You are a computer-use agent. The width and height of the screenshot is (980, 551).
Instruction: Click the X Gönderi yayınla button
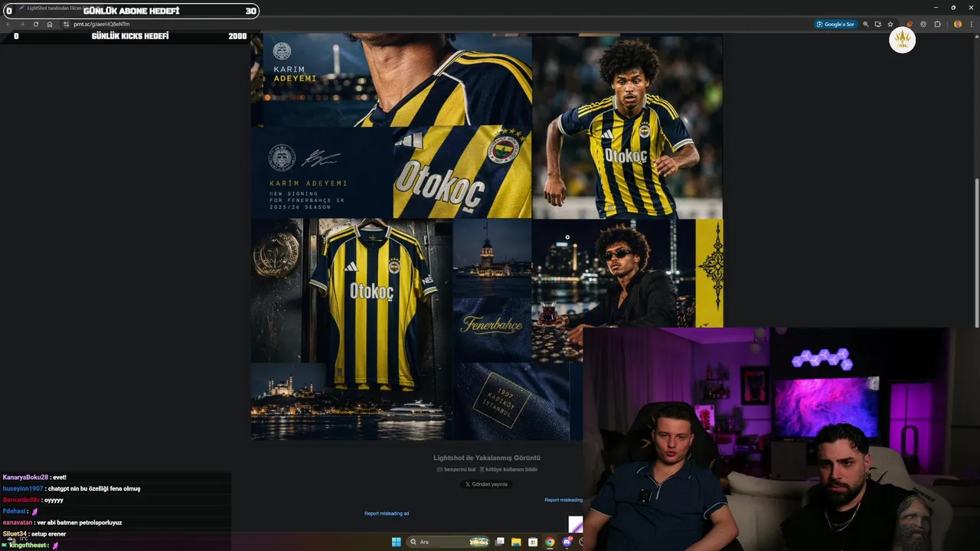[x=487, y=484]
